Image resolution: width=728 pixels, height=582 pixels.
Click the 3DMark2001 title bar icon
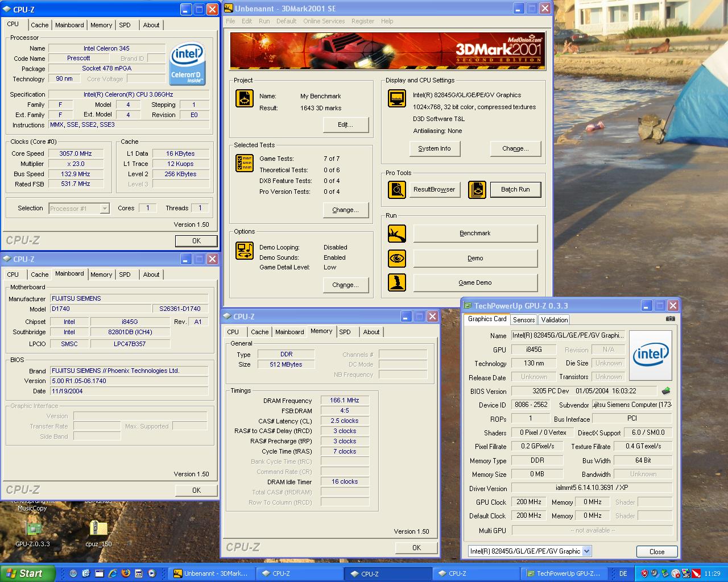229,9
